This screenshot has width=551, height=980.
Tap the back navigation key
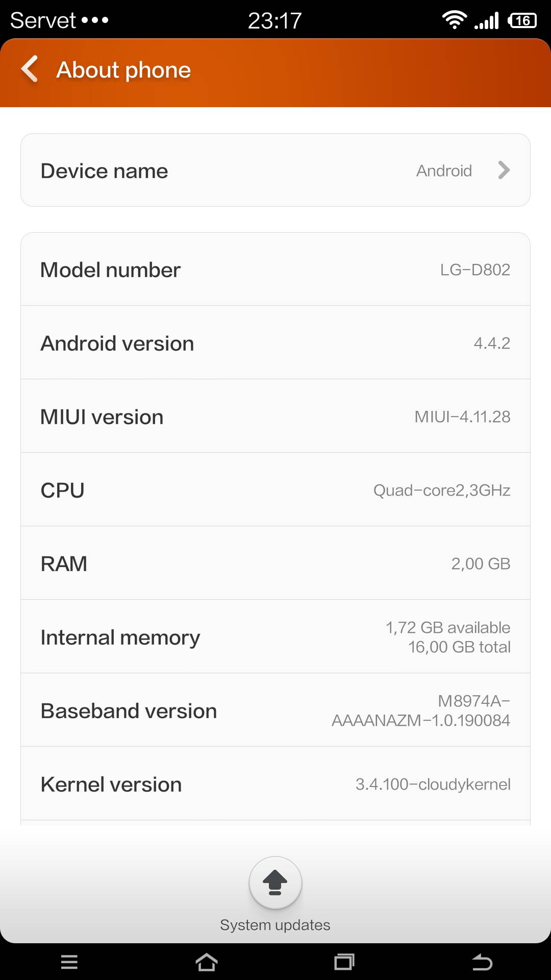[x=482, y=962]
